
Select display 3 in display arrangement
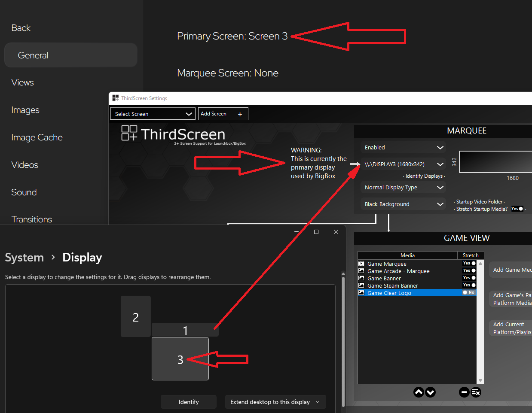(180, 359)
